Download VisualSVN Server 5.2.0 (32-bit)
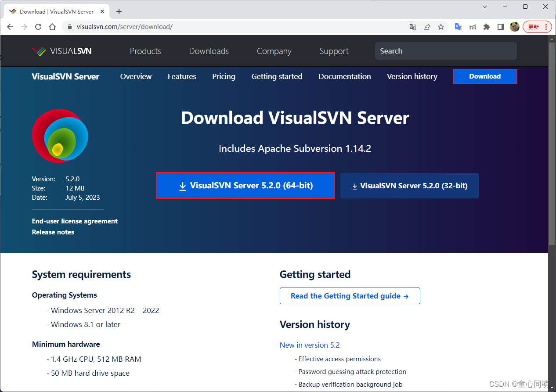556x392 pixels. click(409, 186)
